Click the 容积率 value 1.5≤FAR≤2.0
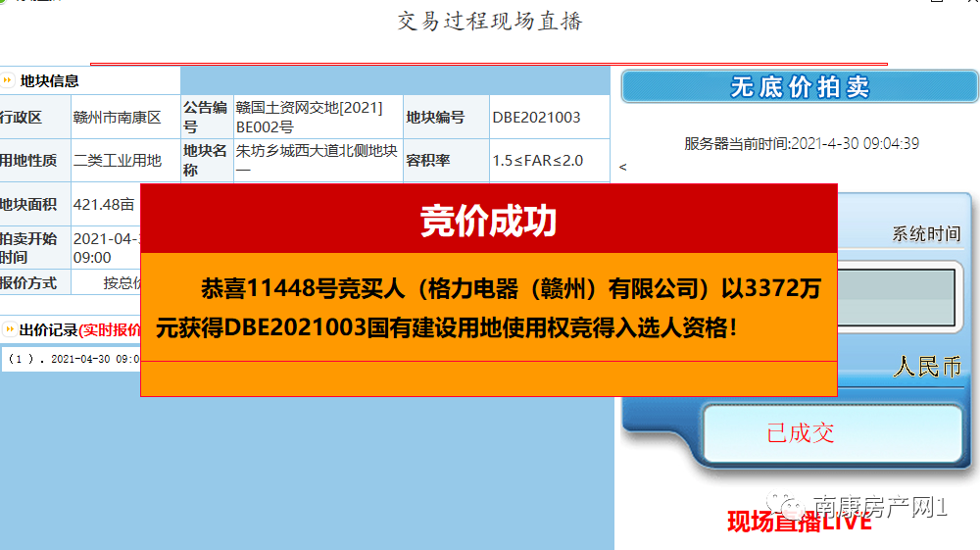The height and width of the screenshot is (550, 980). [x=537, y=160]
